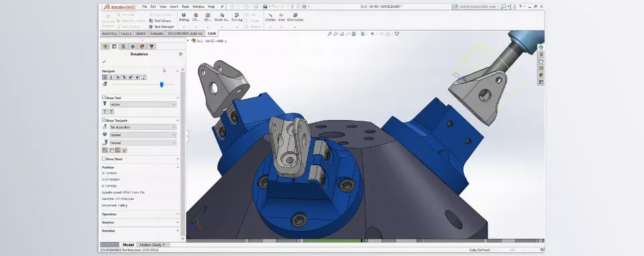644x256 pixels.
Task: Open the View menu
Action: (163, 7)
